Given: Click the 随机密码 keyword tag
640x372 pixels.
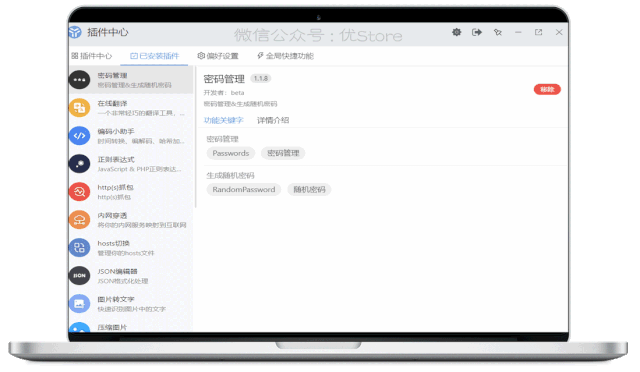Looking at the screenshot, I should [x=309, y=189].
